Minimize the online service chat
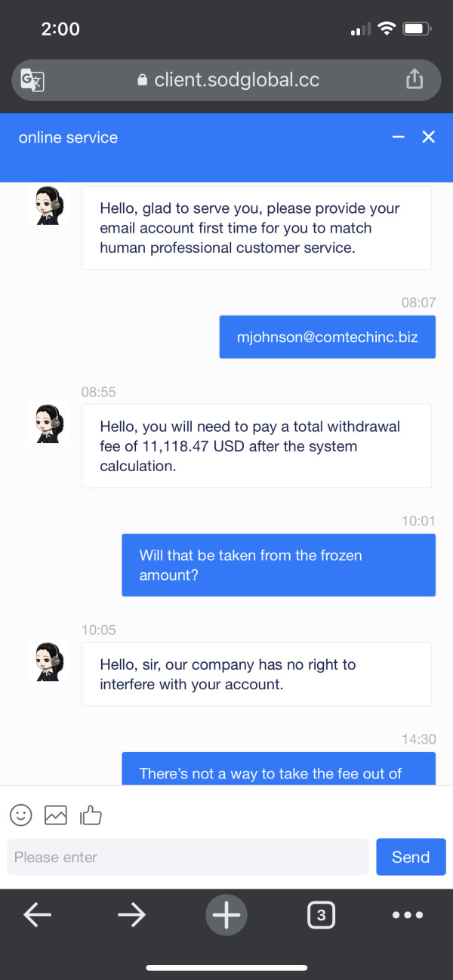453x980 pixels. click(399, 137)
